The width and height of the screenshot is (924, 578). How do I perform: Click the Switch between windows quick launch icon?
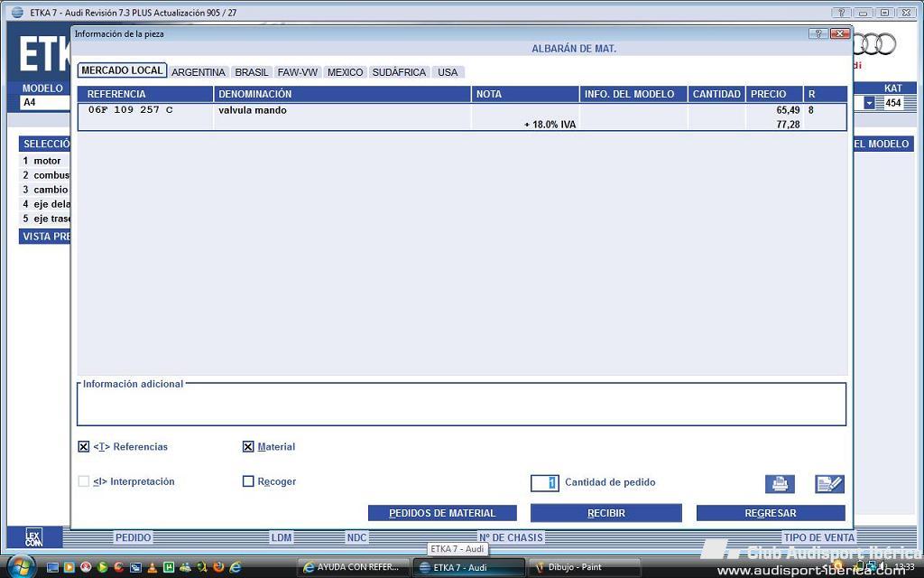(x=135, y=567)
